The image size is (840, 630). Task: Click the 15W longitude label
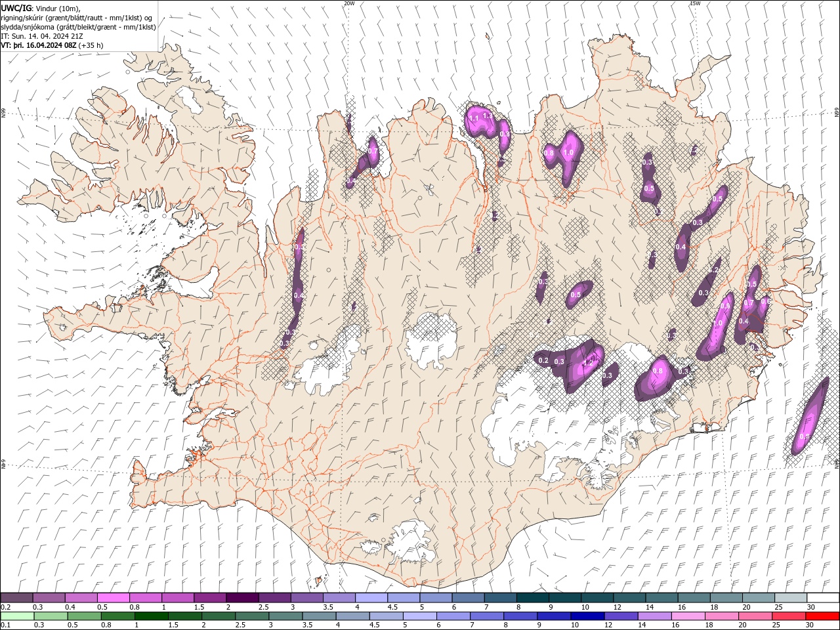click(x=695, y=3)
